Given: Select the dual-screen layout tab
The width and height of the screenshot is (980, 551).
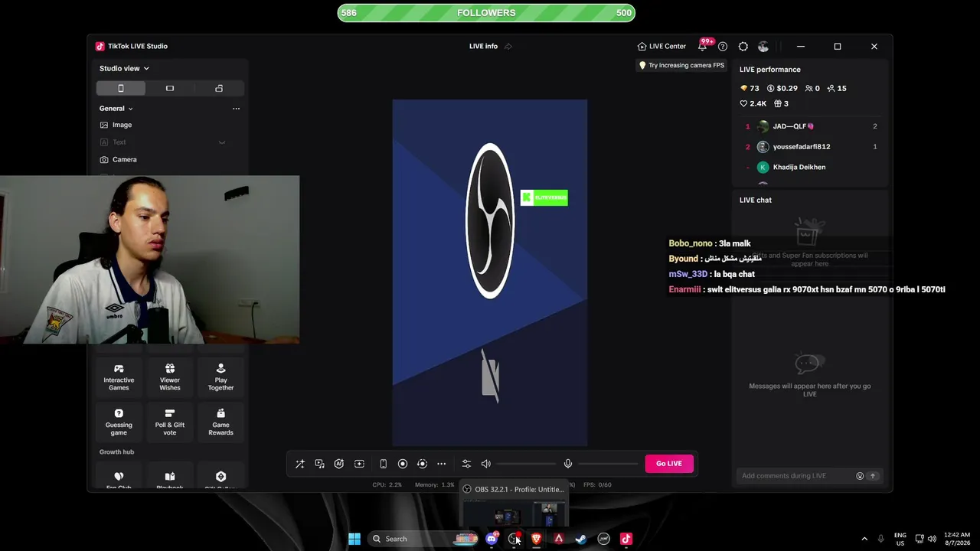Looking at the screenshot, I should click(x=219, y=88).
